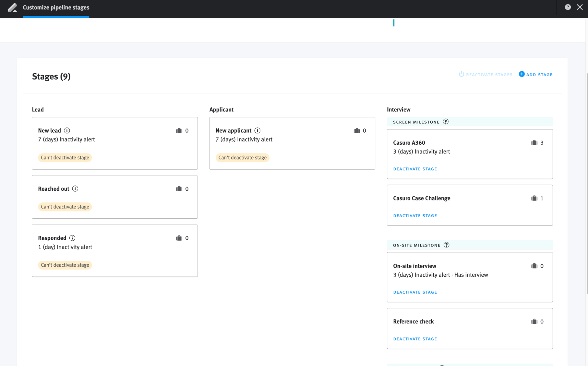Viewport: 588px width, 366px height.
Task: Click Add Stage button
Action: pyautogui.click(x=536, y=74)
